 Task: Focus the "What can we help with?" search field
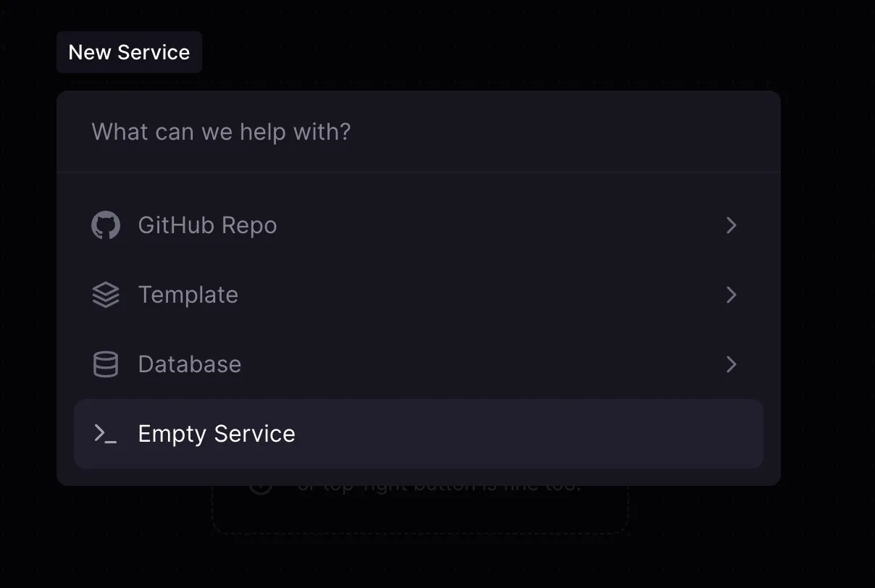pos(362,132)
